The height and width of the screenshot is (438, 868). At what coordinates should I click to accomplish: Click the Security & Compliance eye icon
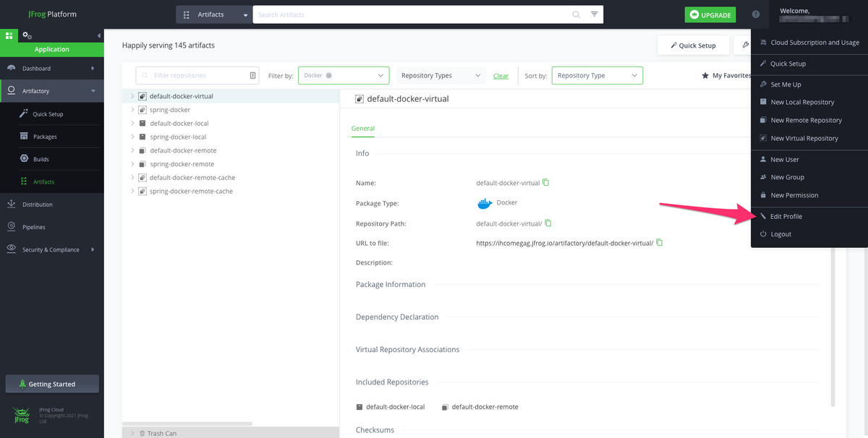[x=12, y=249]
